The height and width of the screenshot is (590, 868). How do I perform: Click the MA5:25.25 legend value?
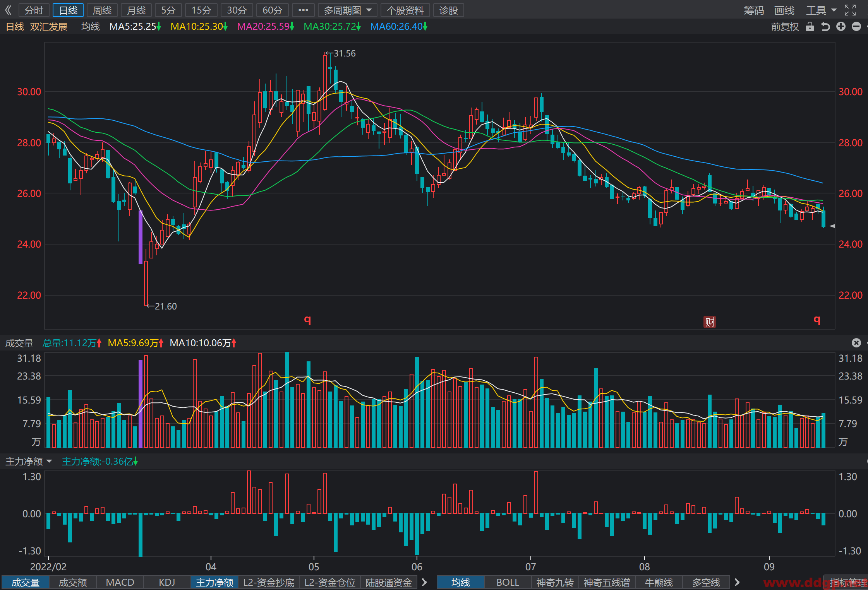coord(135,26)
